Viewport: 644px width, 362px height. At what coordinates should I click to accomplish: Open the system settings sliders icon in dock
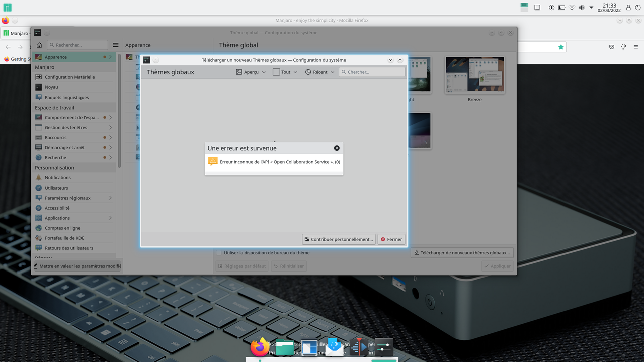click(x=383, y=347)
